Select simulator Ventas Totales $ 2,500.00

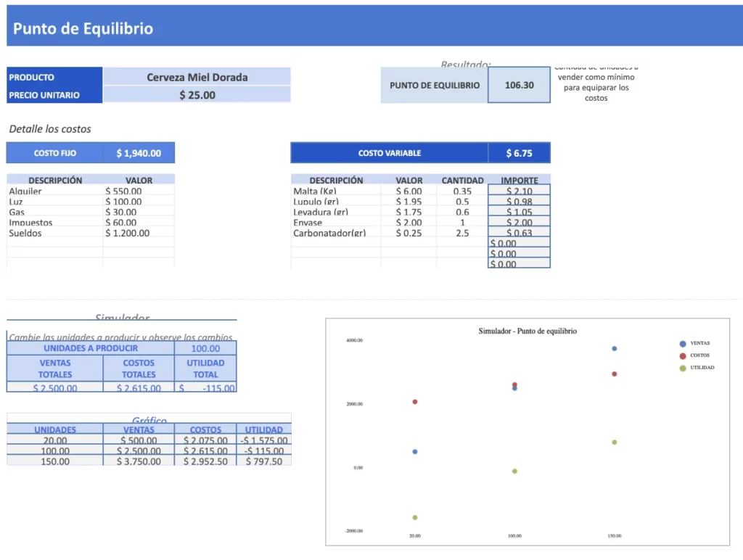[55, 387]
